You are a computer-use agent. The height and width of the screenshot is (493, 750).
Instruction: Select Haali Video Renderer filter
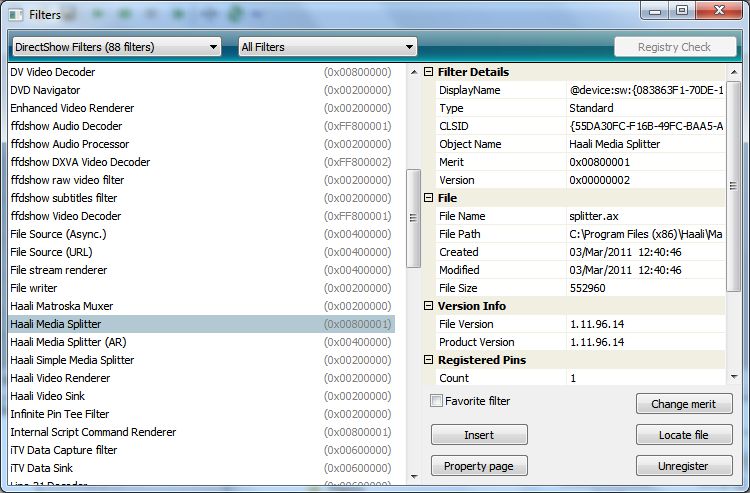201,378
